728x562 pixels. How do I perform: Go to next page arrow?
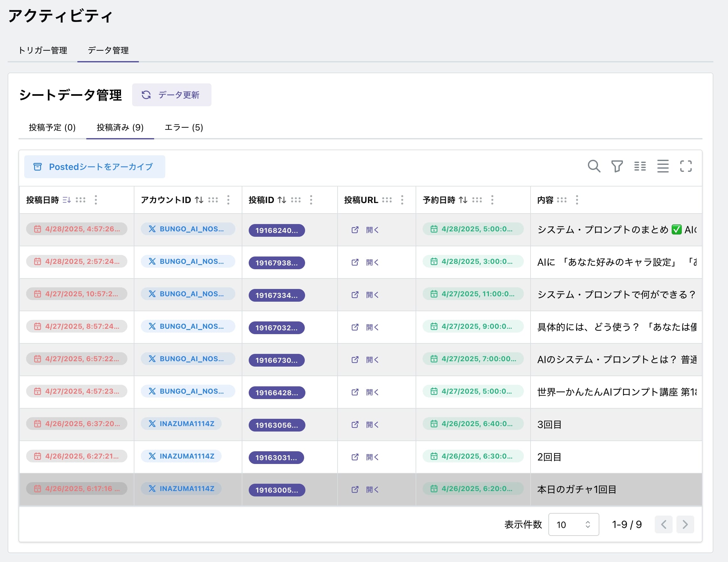click(685, 525)
